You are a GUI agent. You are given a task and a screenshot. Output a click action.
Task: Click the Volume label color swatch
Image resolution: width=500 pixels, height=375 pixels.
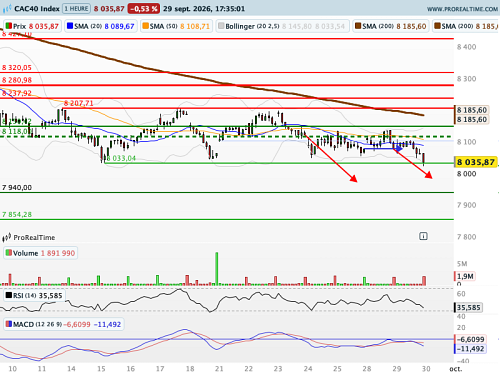9,253
